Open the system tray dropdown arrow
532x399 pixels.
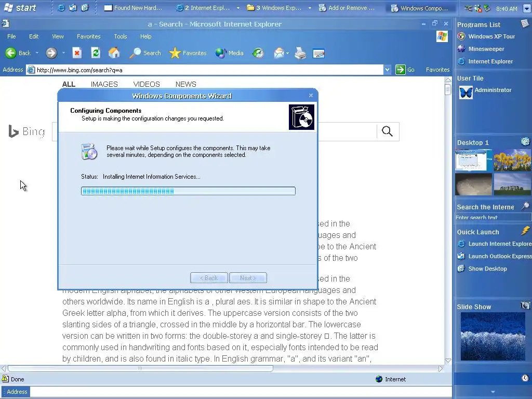pyautogui.click(x=527, y=9)
